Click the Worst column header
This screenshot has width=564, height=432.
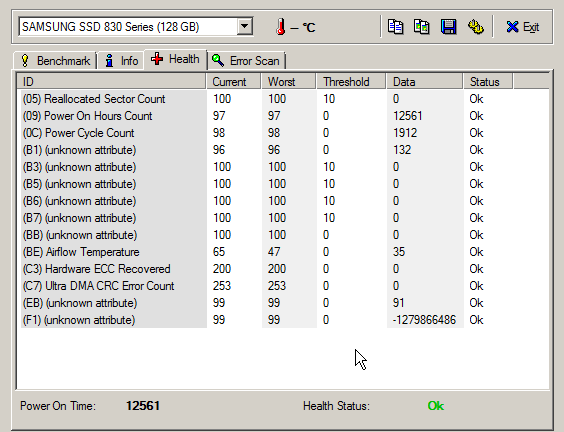(288, 82)
